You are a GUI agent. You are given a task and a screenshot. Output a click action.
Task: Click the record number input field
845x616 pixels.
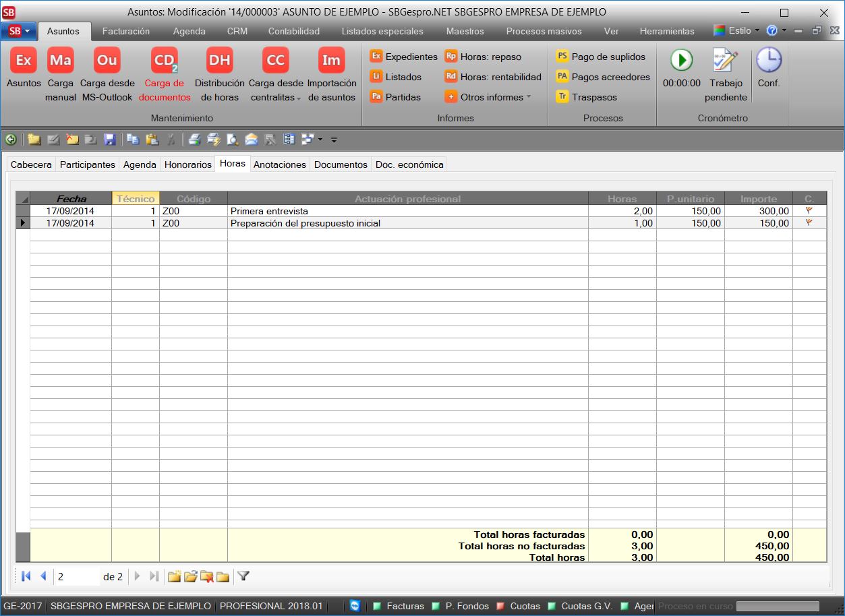(76, 577)
